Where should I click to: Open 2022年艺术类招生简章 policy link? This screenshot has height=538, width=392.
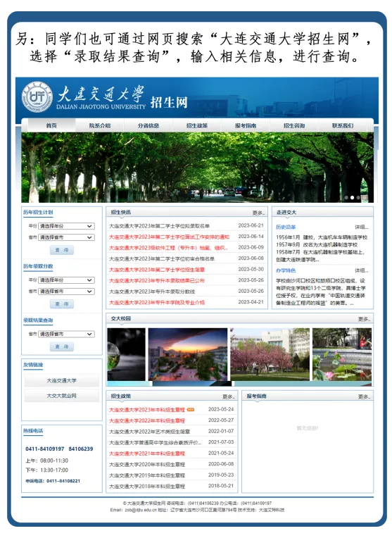(149, 432)
